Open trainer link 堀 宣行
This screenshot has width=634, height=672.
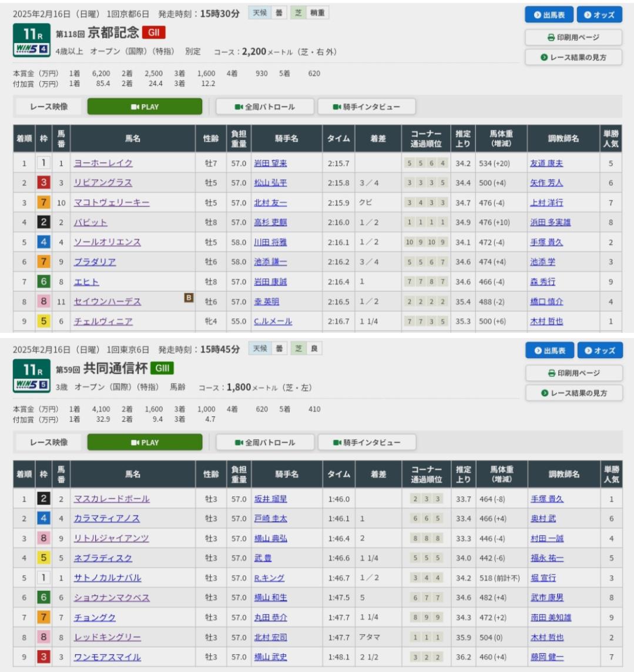[543, 578]
